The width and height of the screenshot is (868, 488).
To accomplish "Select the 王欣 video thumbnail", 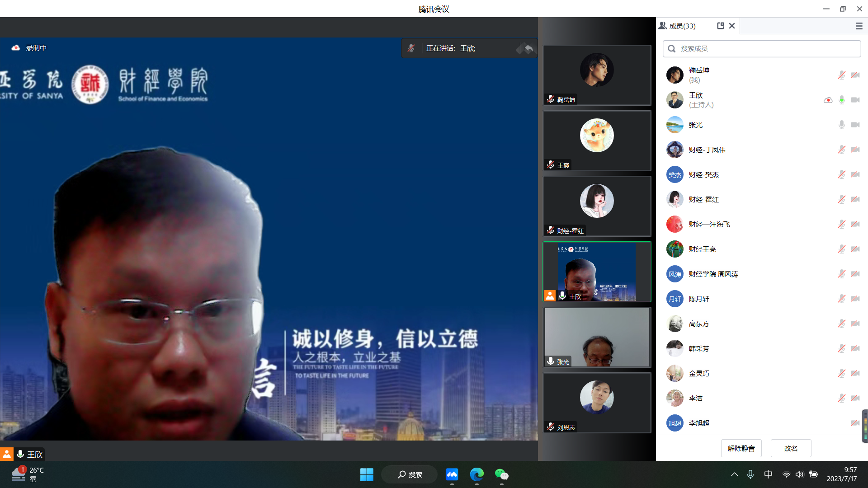I will click(597, 272).
